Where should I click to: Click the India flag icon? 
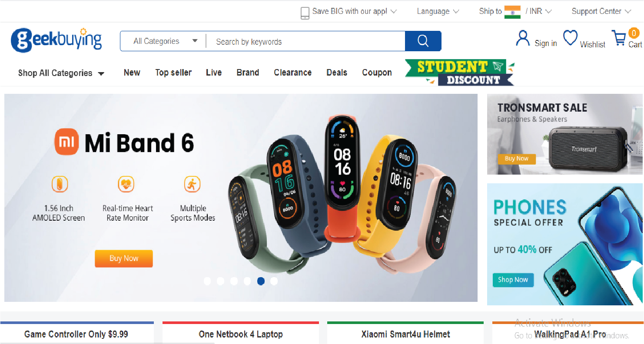[512, 12]
